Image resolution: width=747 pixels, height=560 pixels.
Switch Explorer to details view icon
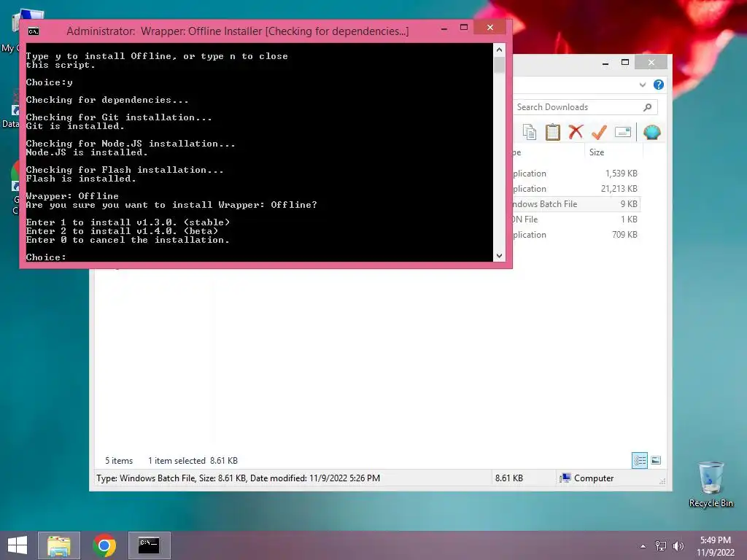click(639, 460)
